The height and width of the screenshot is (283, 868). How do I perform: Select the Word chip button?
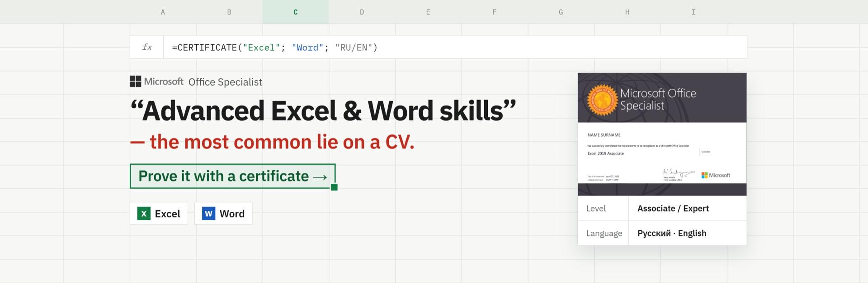click(223, 213)
